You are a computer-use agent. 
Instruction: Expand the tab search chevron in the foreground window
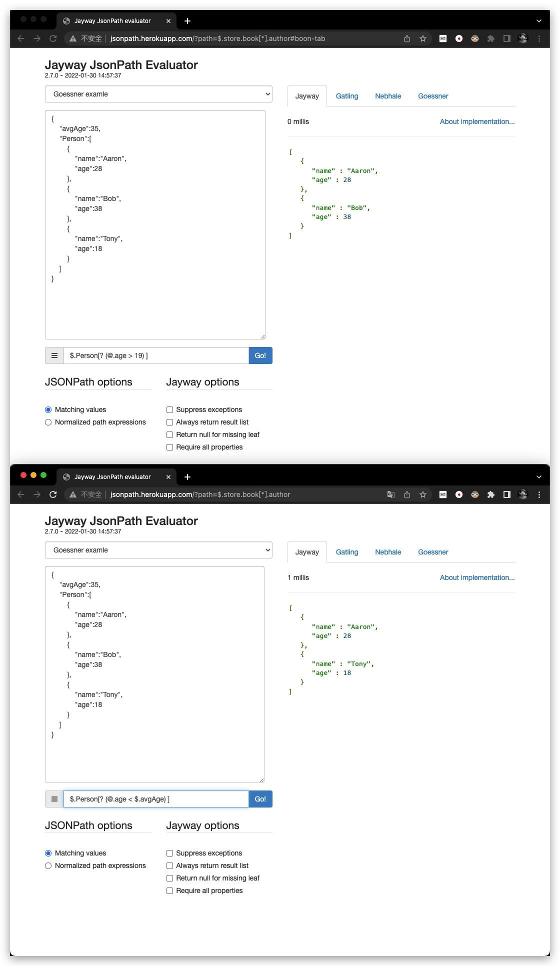(x=539, y=477)
